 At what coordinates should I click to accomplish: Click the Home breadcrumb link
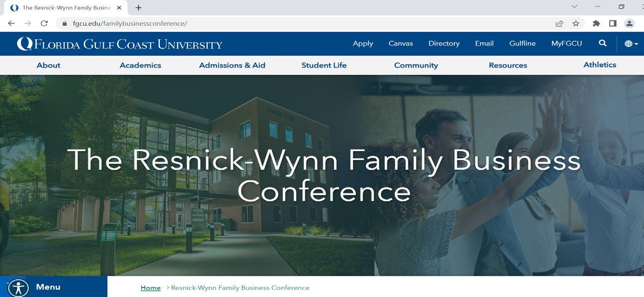click(x=150, y=288)
